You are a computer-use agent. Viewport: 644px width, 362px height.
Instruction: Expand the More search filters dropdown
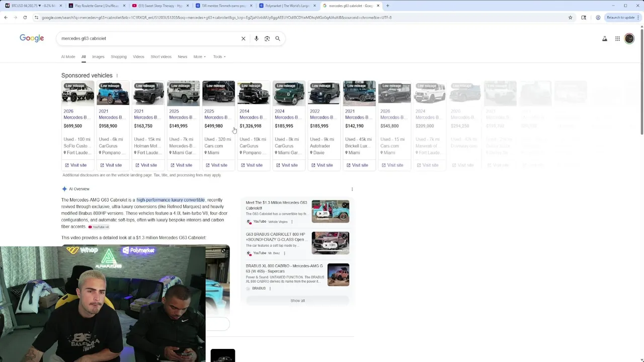[x=199, y=57]
